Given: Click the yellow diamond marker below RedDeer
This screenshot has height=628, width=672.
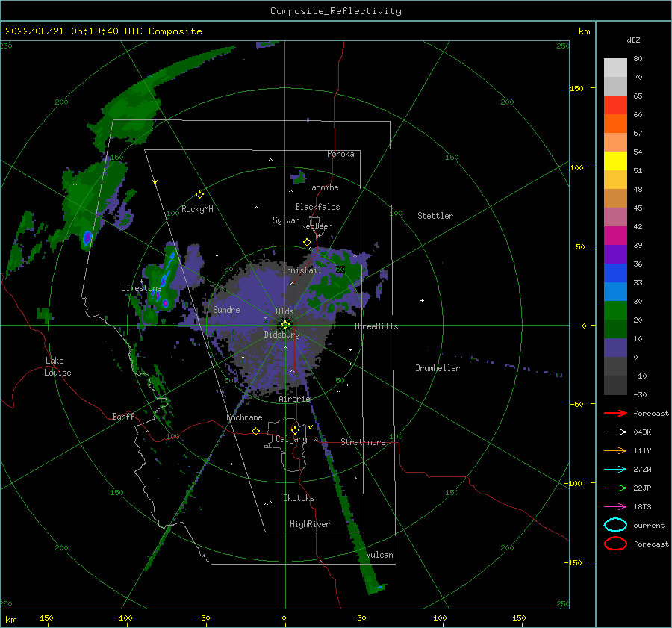Looking at the screenshot, I should tap(307, 243).
